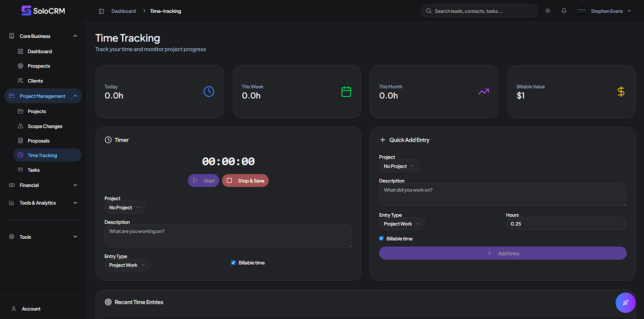The height and width of the screenshot is (319, 644).
Task: Open notifications bell
Action: pos(564,11)
